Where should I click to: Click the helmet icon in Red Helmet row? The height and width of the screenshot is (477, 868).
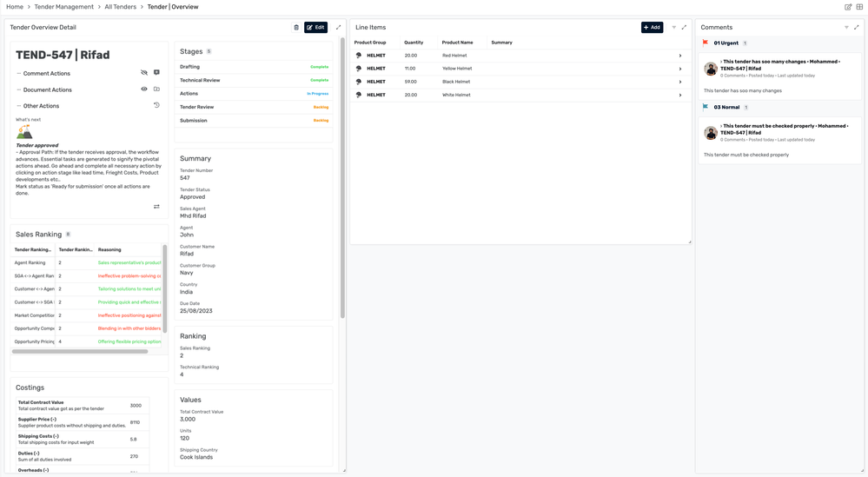point(359,56)
